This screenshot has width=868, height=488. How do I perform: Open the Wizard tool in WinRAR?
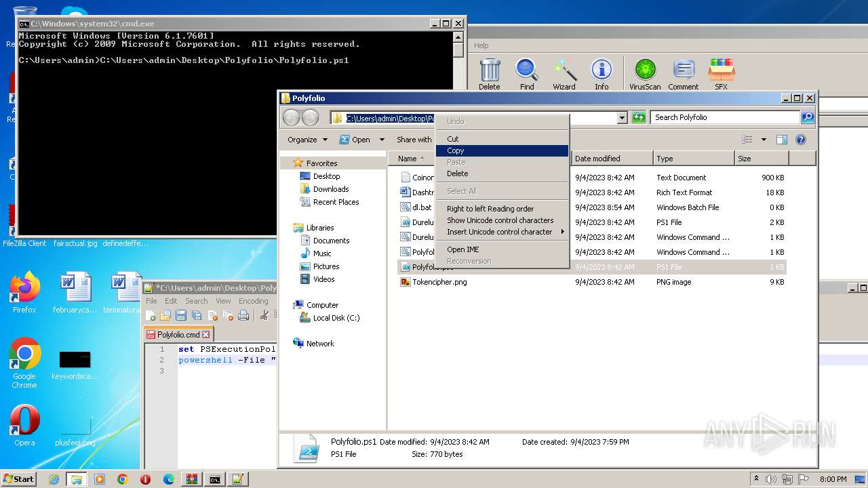pos(564,74)
